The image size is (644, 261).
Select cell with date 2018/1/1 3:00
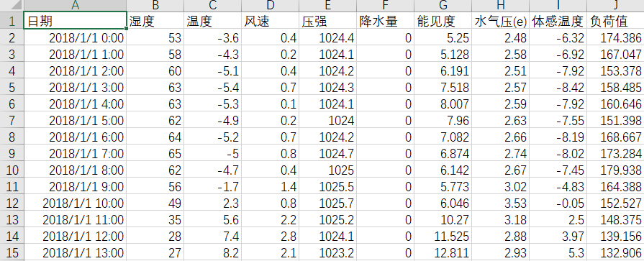click(75, 88)
